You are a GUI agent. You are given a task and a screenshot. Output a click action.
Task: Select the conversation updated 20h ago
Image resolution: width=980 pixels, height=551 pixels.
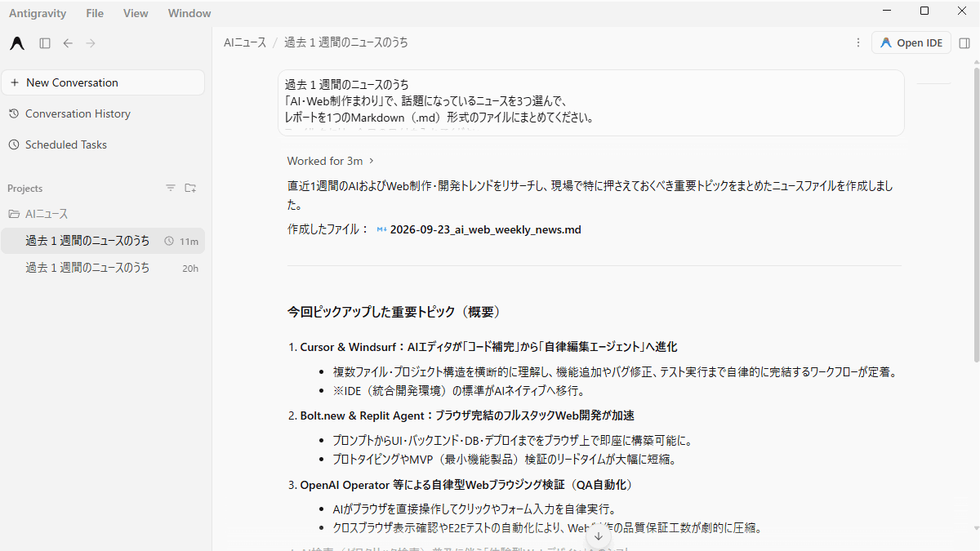click(x=103, y=268)
